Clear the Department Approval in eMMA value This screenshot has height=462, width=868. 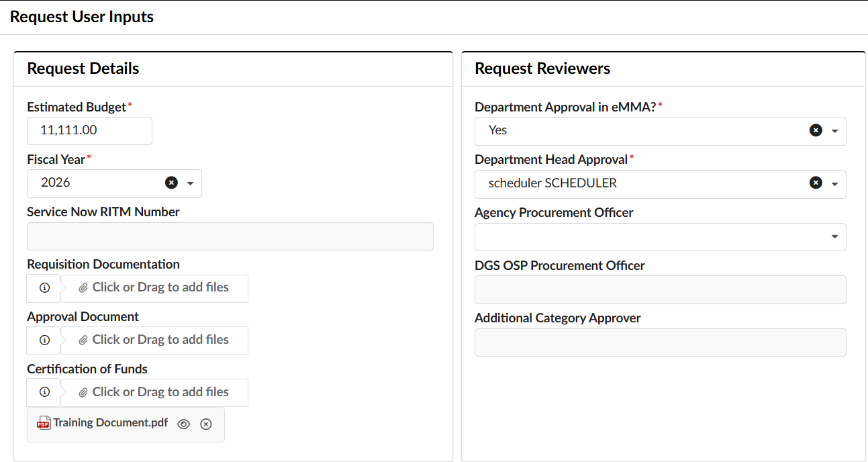816,130
